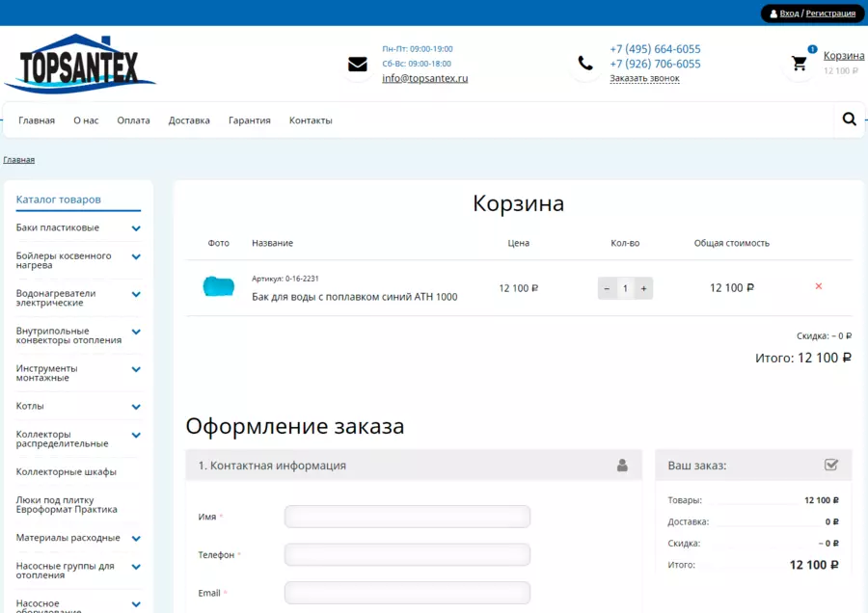Open the Контакты menu item
This screenshot has width=868, height=613.
(x=311, y=120)
